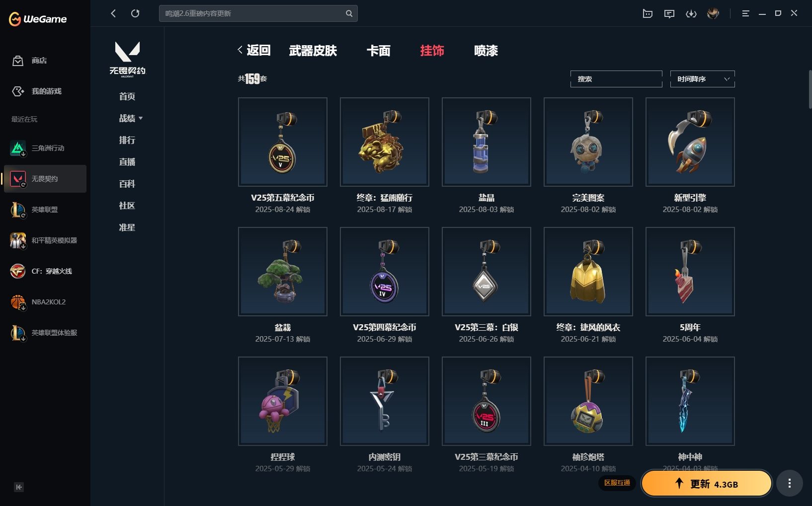Go back using the top arrow icon
This screenshot has width=812, height=506.
point(113,13)
